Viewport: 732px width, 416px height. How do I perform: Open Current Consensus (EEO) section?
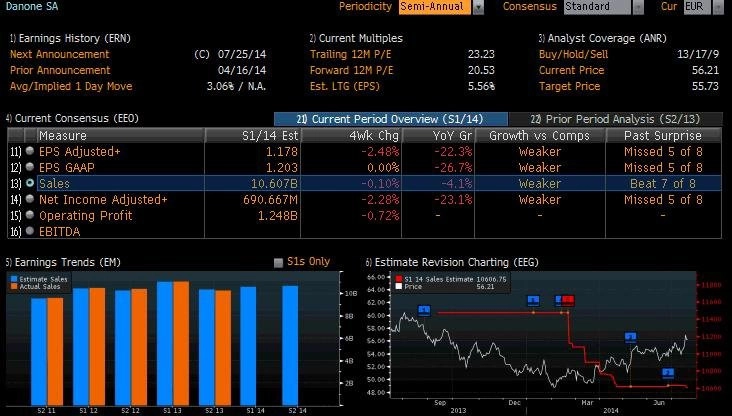72,119
